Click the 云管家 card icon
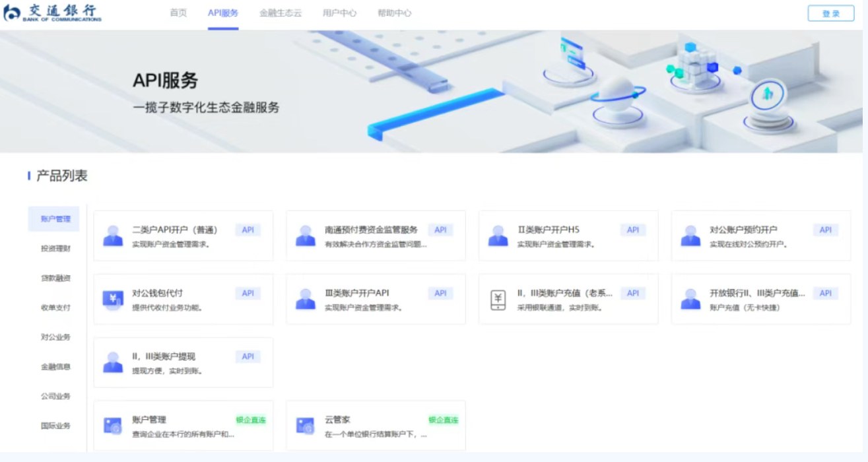 tap(305, 426)
